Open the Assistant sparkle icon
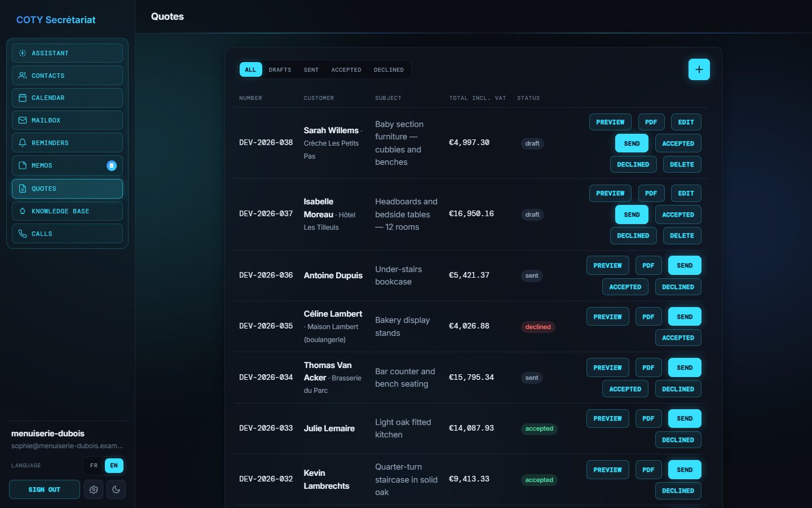Viewport: 812px width, 508px height. (23, 53)
